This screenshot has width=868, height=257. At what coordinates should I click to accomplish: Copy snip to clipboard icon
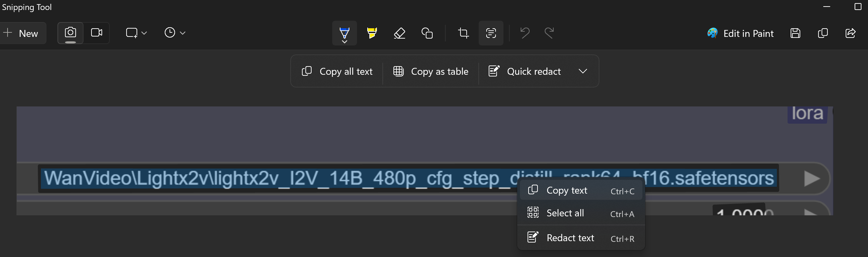click(x=823, y=33)
